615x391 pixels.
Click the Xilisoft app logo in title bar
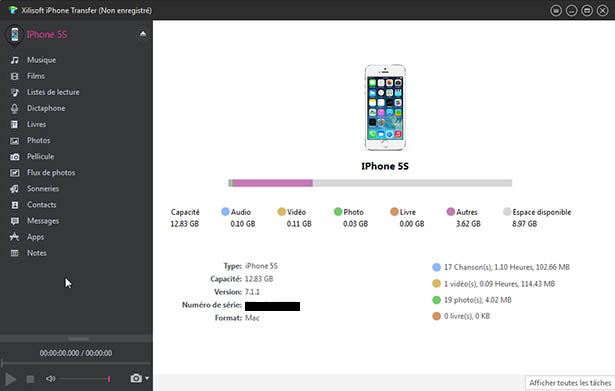coord(13,10)
